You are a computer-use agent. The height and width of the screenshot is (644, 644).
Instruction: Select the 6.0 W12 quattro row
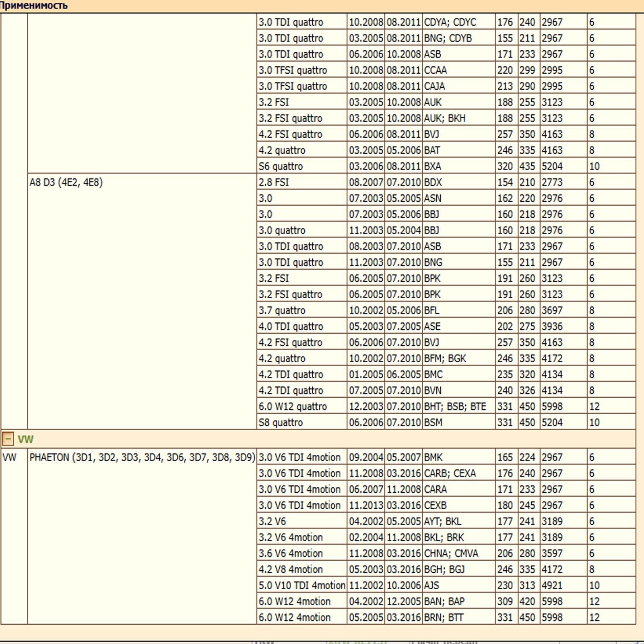pos(446,406)
